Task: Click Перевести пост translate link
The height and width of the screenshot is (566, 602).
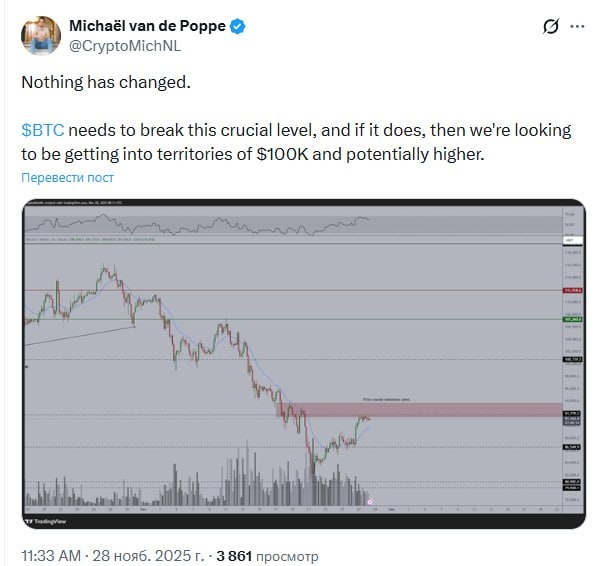Action: (x=68, y=177)
